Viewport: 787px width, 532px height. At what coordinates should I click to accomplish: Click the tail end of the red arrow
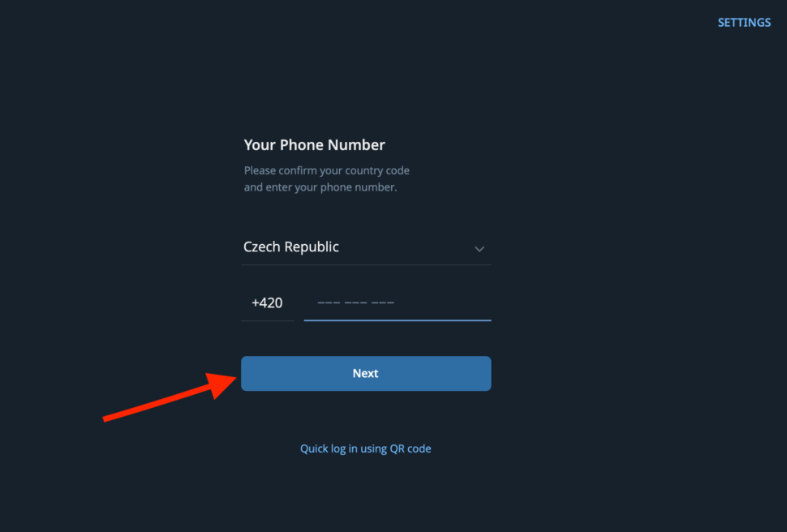click(x=107, y=418)
